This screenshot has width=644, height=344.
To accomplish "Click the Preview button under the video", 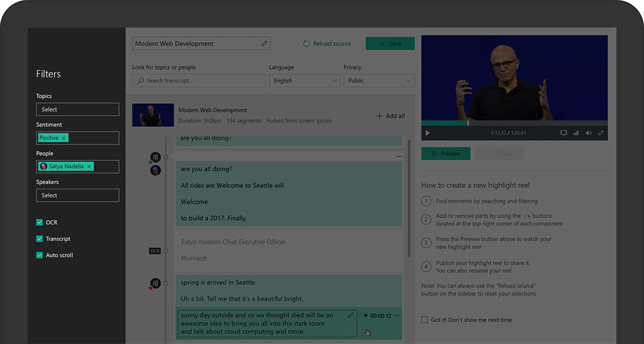I will (x=445, y=153).
